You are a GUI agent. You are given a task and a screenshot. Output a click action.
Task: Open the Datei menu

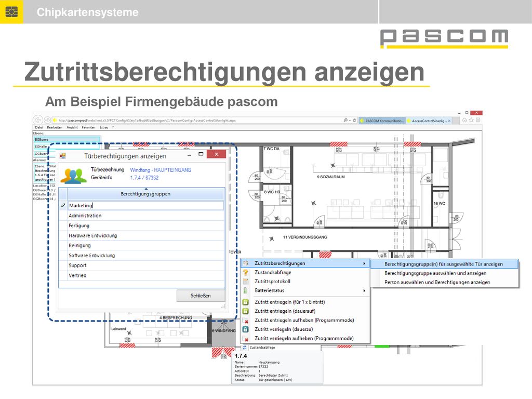click(x=39, y=128)
